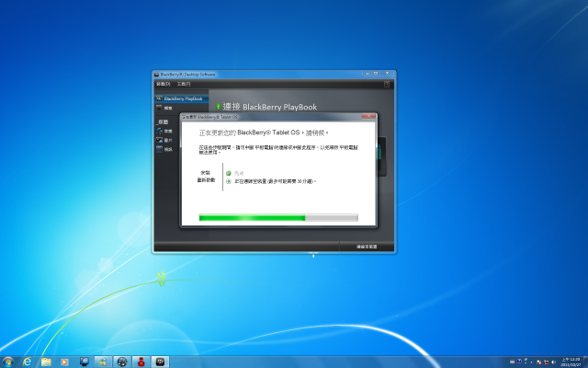Open the Windows Start menu
This screenshot has width=588, height=368.
[7, 362]
